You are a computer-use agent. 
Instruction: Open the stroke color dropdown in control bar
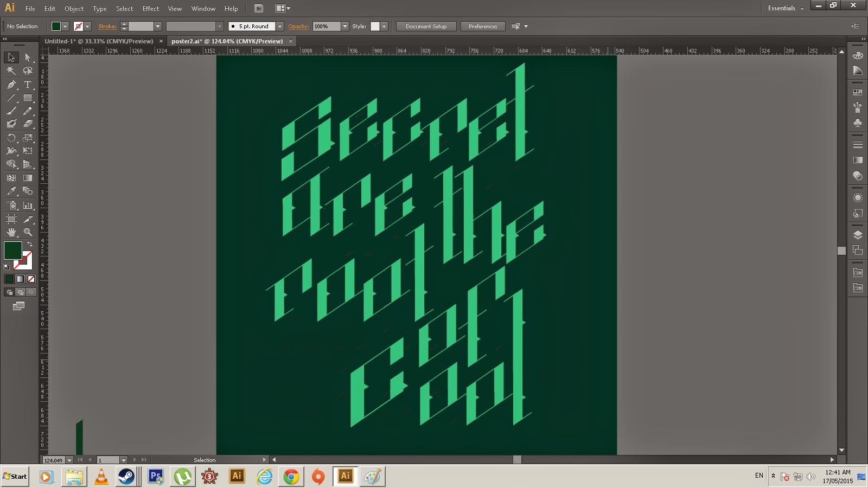point(87,26)
